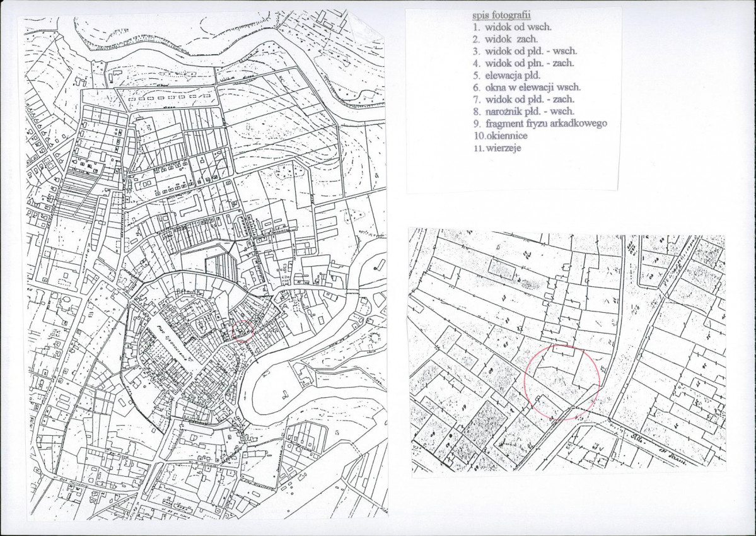756x536 pixels.
Task: Click entry '4. widok od płn. - zach.'
Action: 523,63
